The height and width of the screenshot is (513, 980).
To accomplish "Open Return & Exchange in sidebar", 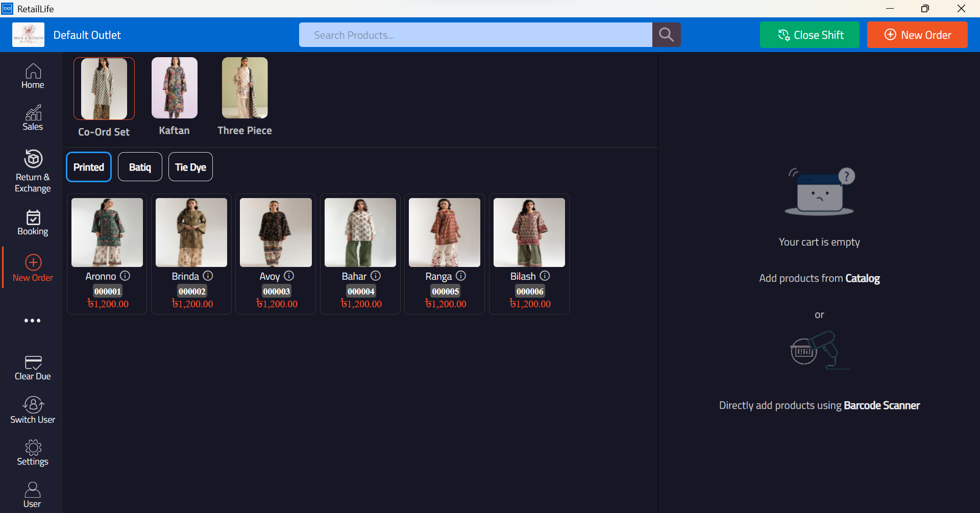I will pyautogui.click(x=33, y=158).
